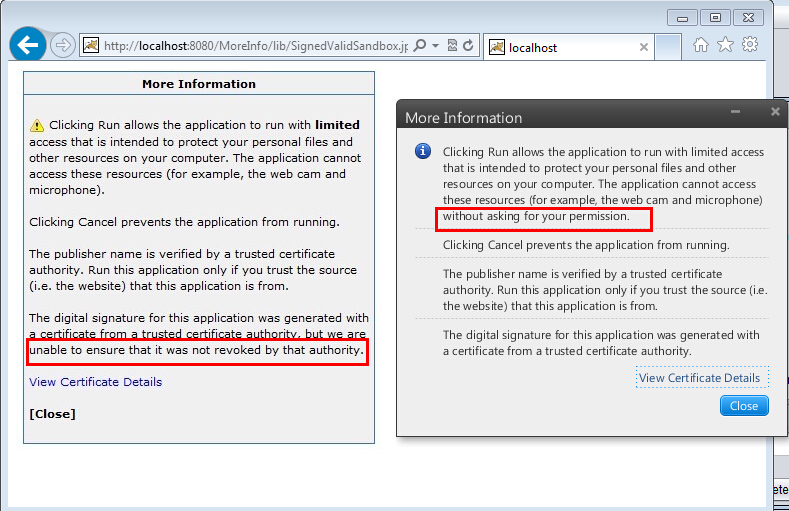Open the address bar dropdown arrow
Screen dimensions: 789x511
tap(436, 46)
